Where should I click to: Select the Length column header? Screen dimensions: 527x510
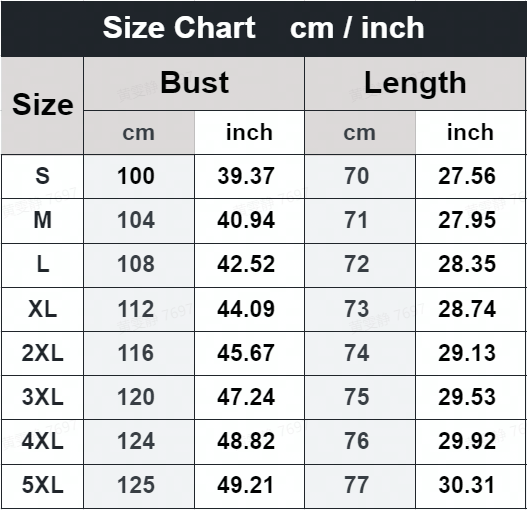tap(415, 83)
